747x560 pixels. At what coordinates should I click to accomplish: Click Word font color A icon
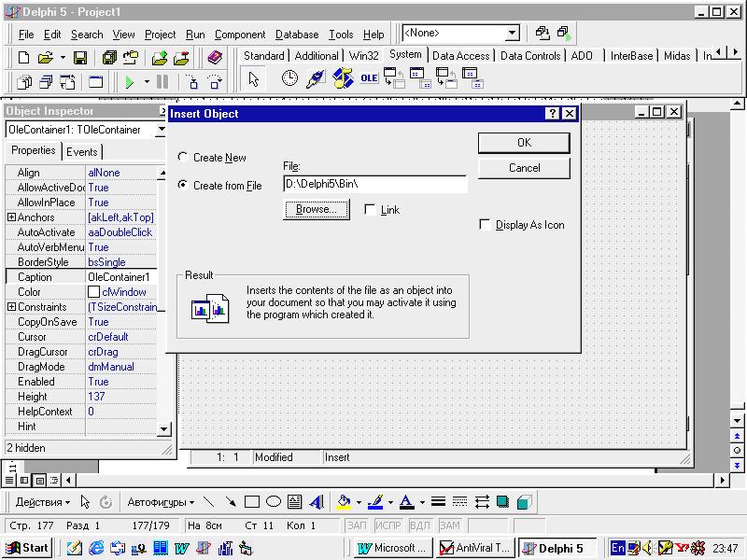coord(406,502)
